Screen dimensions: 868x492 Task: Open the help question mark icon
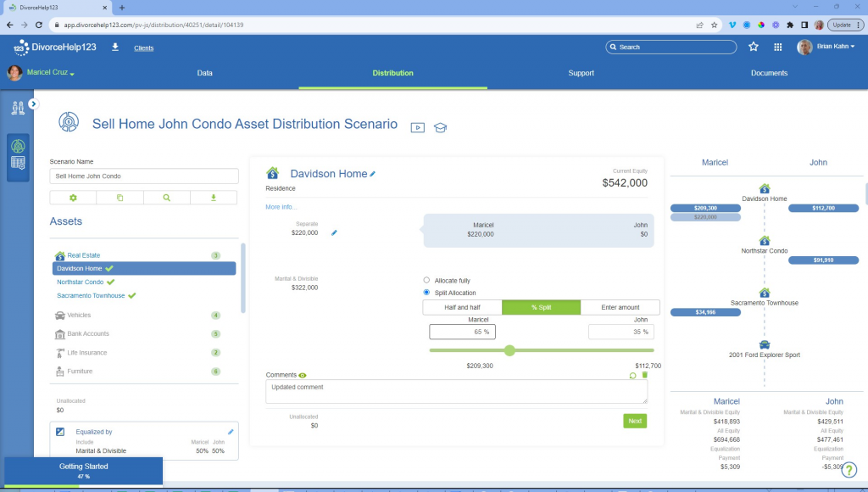(x=849, y=470)
